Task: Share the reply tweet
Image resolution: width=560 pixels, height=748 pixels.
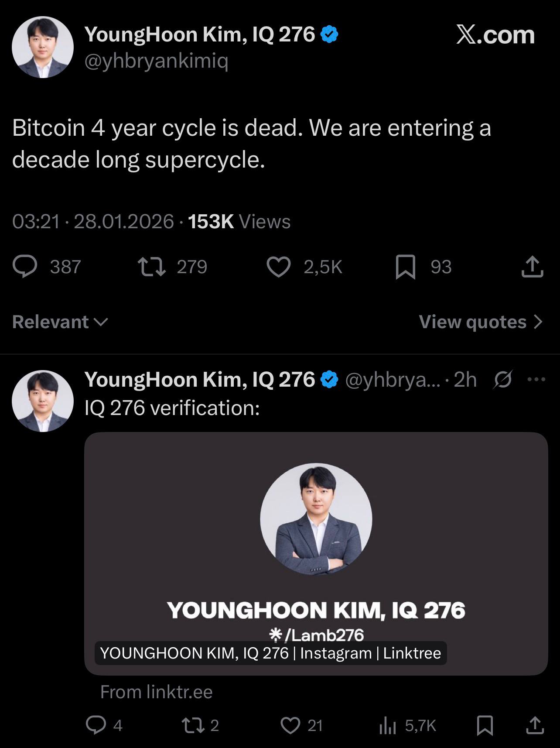Action: click(x=535, y=725)
